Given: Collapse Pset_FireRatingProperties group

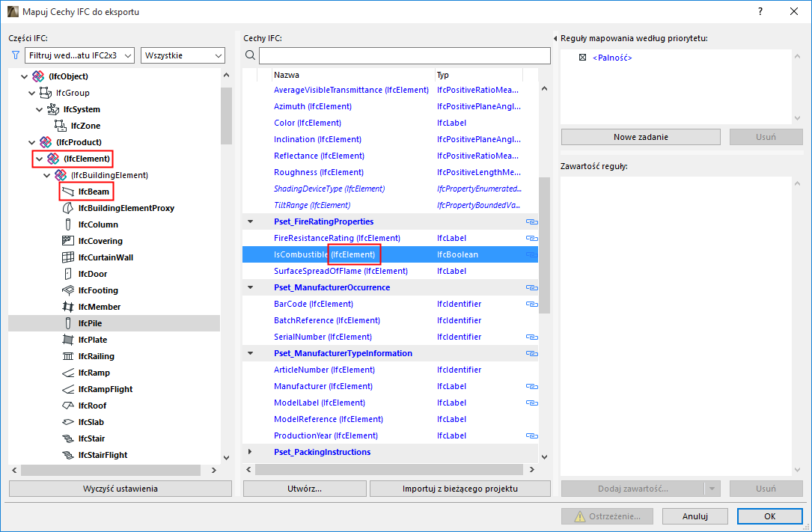Looking at the screenshot, I should pos(250,221).
